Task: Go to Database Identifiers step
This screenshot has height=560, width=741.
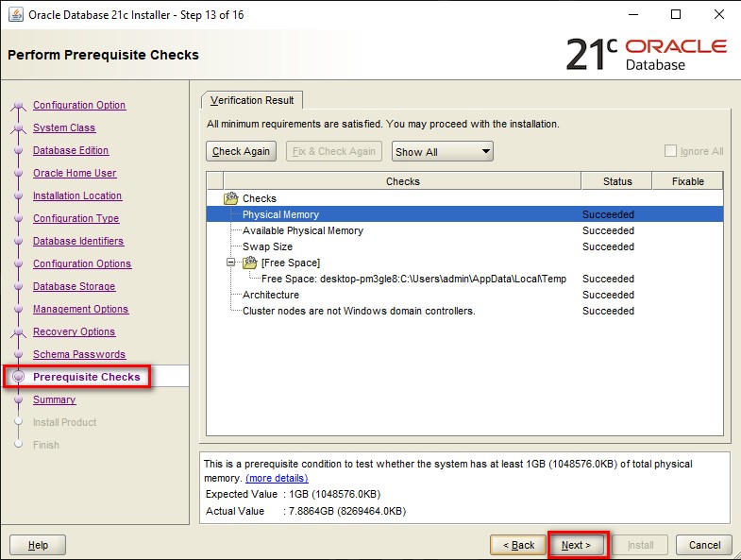Action: coord(78,241)
